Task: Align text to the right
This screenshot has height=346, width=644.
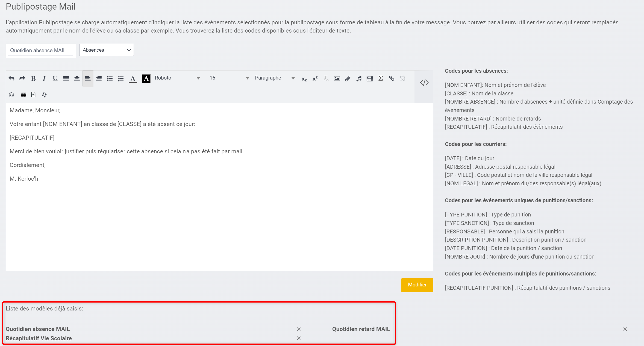Action: [99, 78]
